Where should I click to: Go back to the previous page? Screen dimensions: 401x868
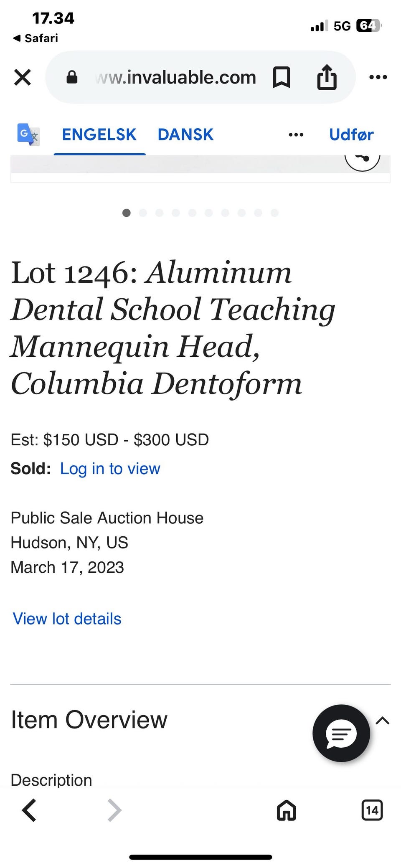(x=29, y=810)
